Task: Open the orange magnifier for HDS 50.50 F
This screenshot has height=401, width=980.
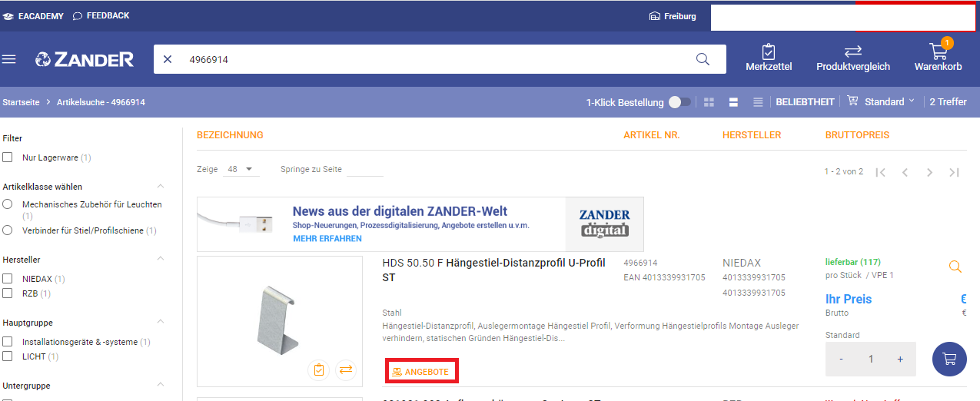Action: coord(955,267)
